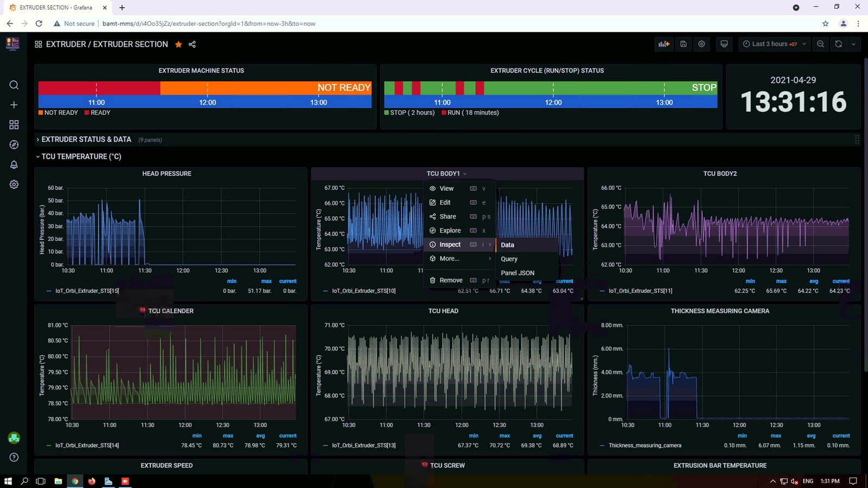Click the EXTRUDER SECTION breadcrumb title

tap(130, 44)
